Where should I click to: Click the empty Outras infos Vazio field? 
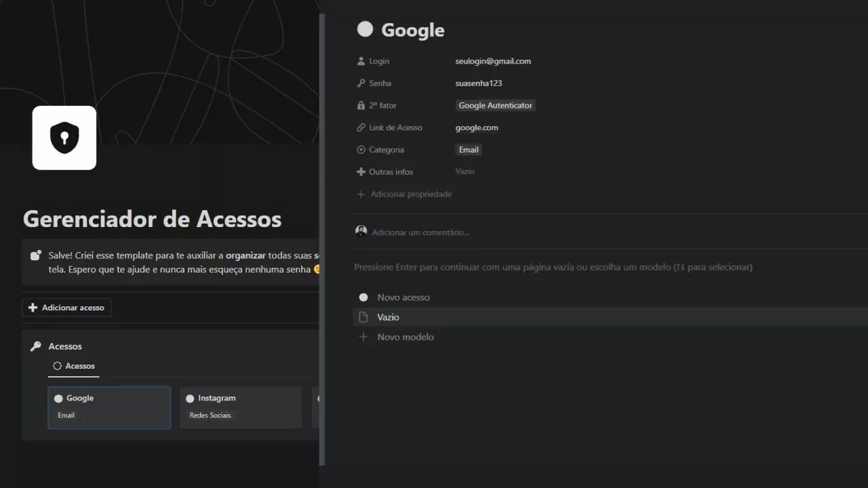point(465,171)
